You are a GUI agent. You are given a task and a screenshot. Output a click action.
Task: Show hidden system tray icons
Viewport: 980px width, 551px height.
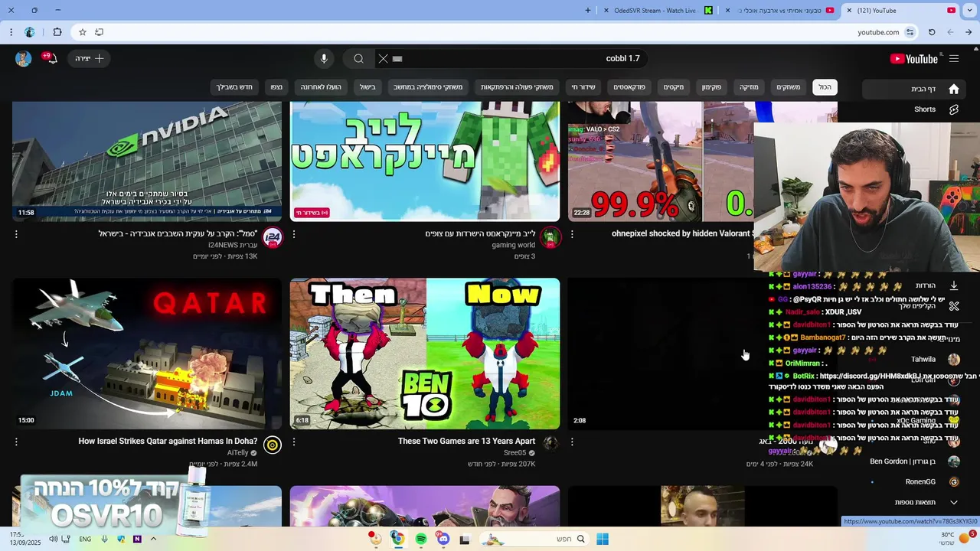153,540
